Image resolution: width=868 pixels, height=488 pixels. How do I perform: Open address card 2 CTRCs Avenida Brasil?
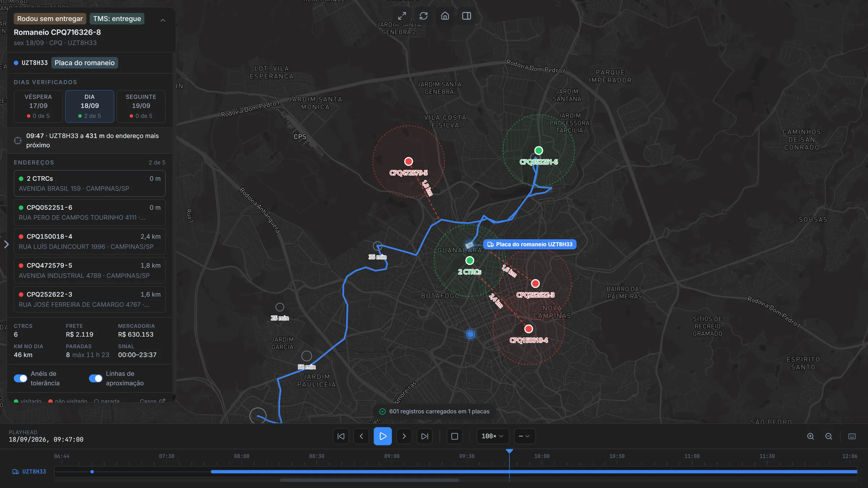point(90,184)
